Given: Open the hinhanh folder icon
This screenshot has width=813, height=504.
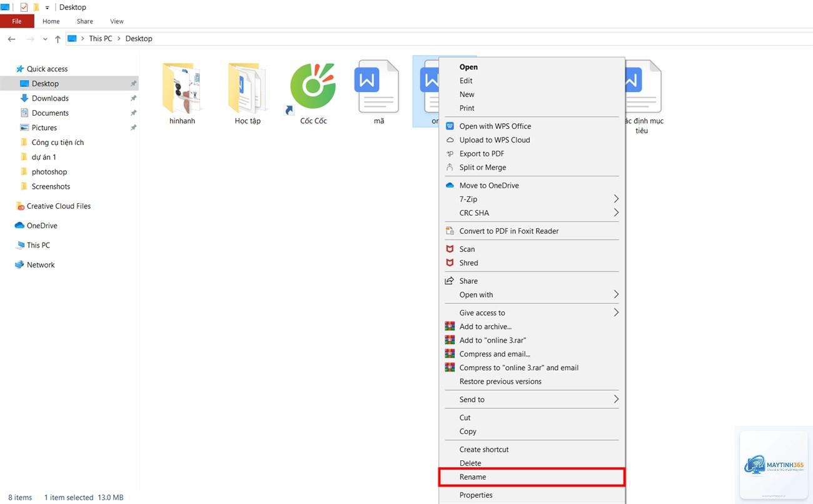Looking at the screenshot, I should 182,88.
